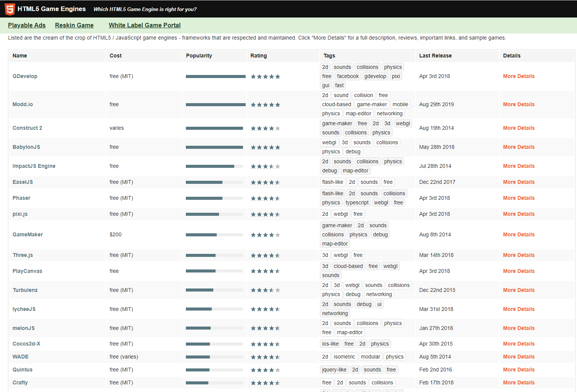Click More Details for GameMaker
Image resolution: width=577 pixels, height=392 pixels.
click(x=519, y=234)
